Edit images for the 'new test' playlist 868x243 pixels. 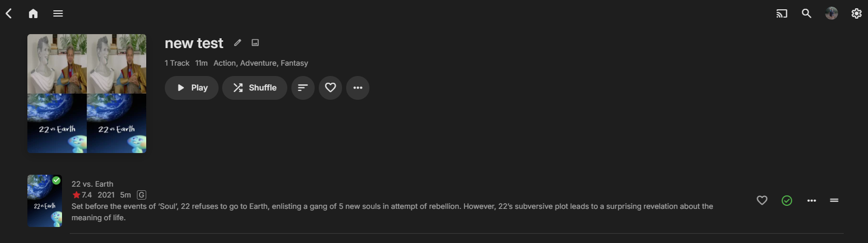coord(255,43)
